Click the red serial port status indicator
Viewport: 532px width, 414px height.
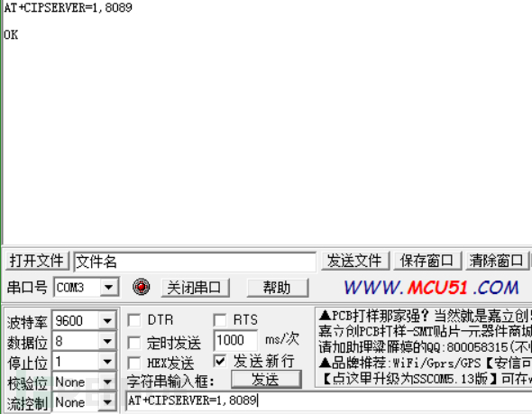tap(142, 287)
